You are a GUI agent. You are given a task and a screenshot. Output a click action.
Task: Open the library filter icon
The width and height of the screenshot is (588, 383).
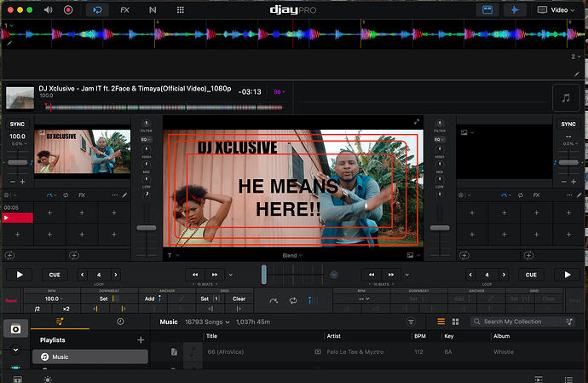coord(411,322)
